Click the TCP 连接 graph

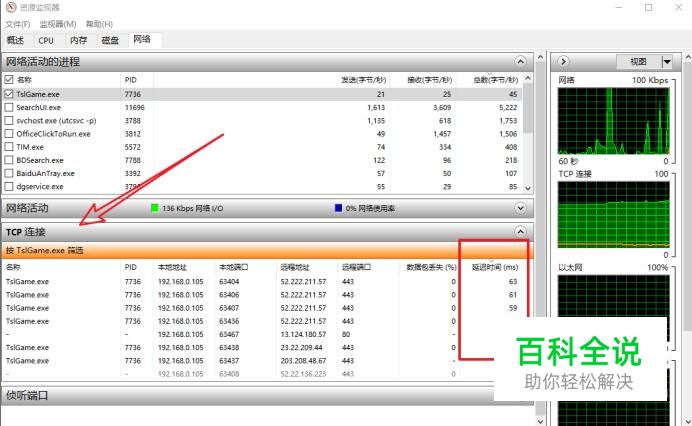[613, 215]
